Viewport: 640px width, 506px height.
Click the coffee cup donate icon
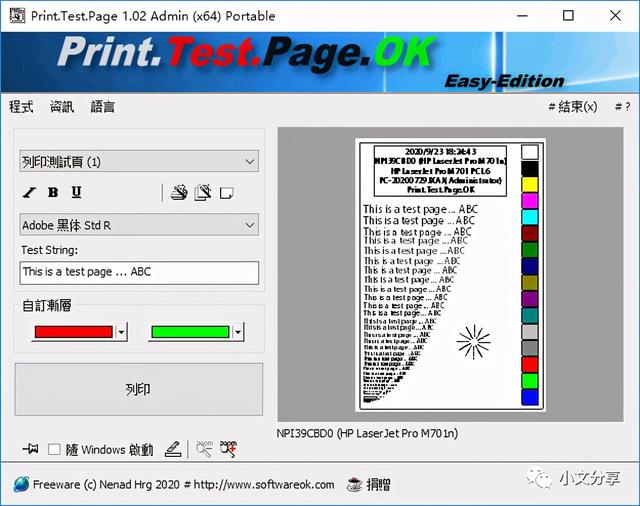[354, 484]
